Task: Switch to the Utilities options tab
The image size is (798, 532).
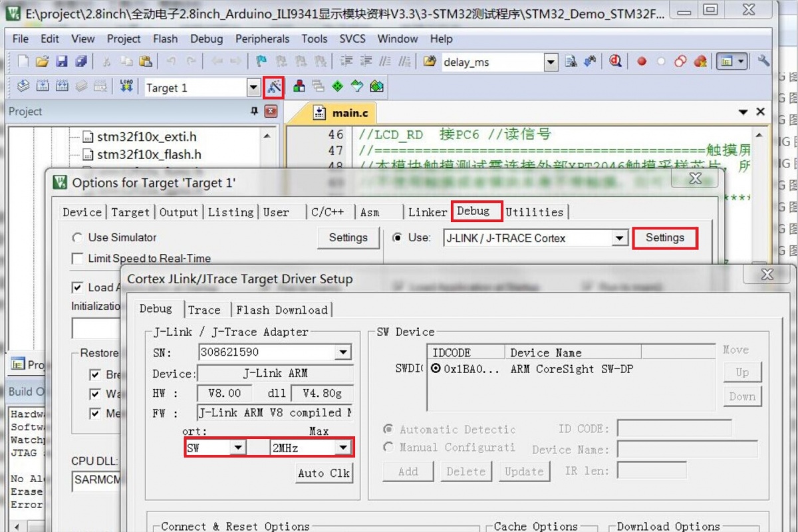Action: [x=534, y=212]
